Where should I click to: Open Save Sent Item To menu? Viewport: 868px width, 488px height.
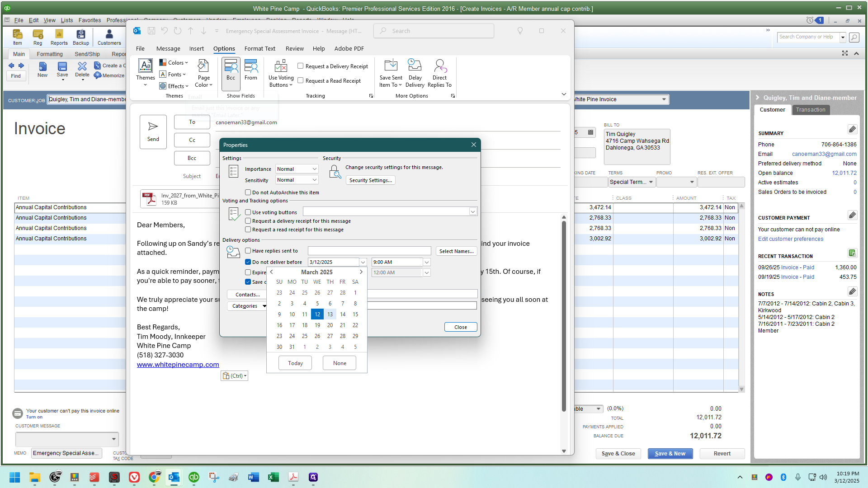(x=391, y=73)
